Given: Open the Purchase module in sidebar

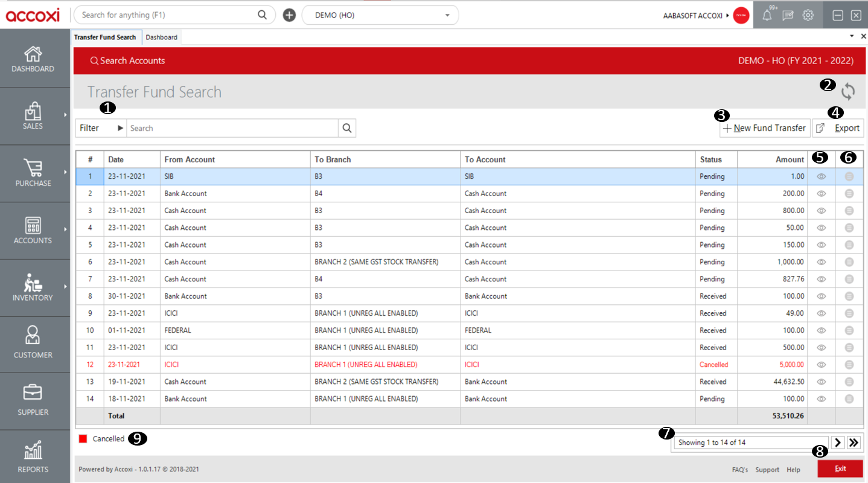Looking at the screenshot, I should coord(33,173).
